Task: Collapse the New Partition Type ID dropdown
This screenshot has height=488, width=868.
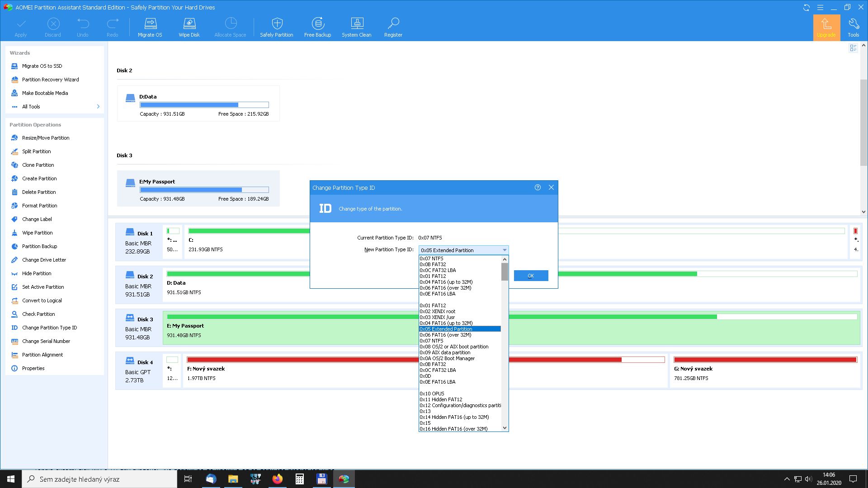Action: click(505, 250)
